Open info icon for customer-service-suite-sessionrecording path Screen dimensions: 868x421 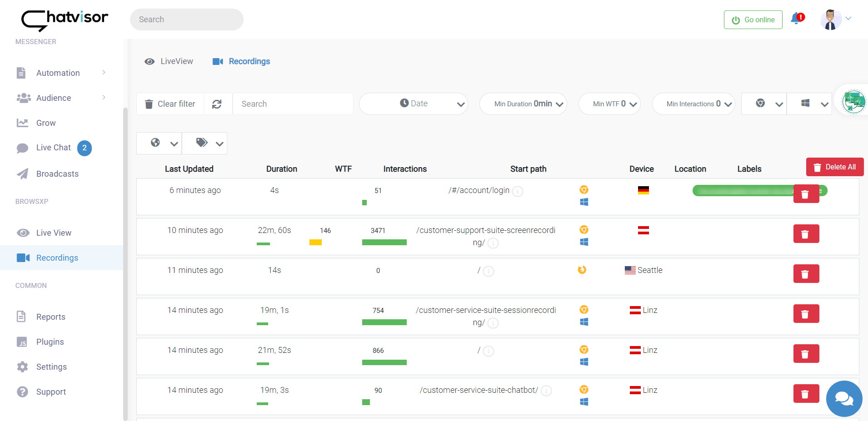click(x=493, y=323)
